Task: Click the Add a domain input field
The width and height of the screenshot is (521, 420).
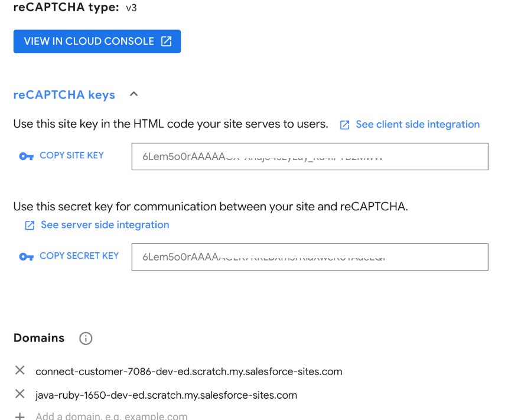Action: 112,416
